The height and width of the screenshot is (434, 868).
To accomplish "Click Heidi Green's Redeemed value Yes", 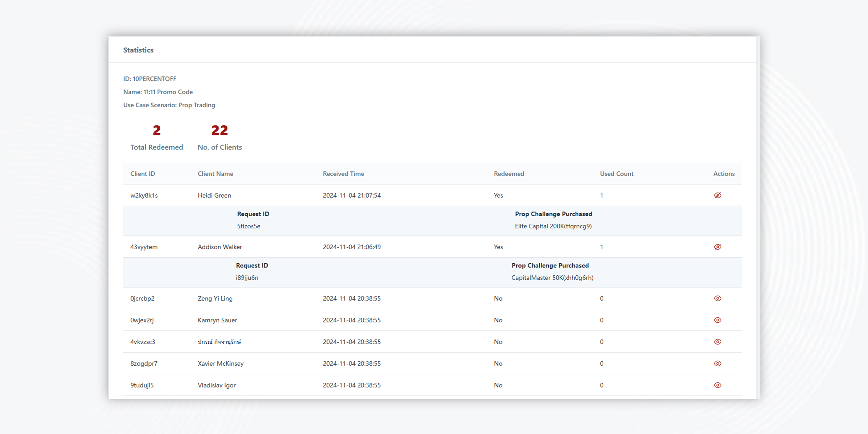I will (498, 195).
